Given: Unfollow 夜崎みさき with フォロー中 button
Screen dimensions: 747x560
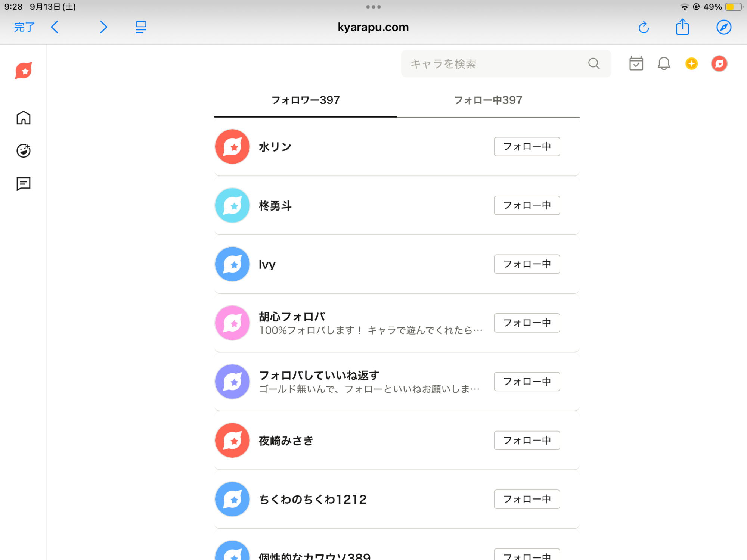Looking at the screenshot, I should point(527,441).
